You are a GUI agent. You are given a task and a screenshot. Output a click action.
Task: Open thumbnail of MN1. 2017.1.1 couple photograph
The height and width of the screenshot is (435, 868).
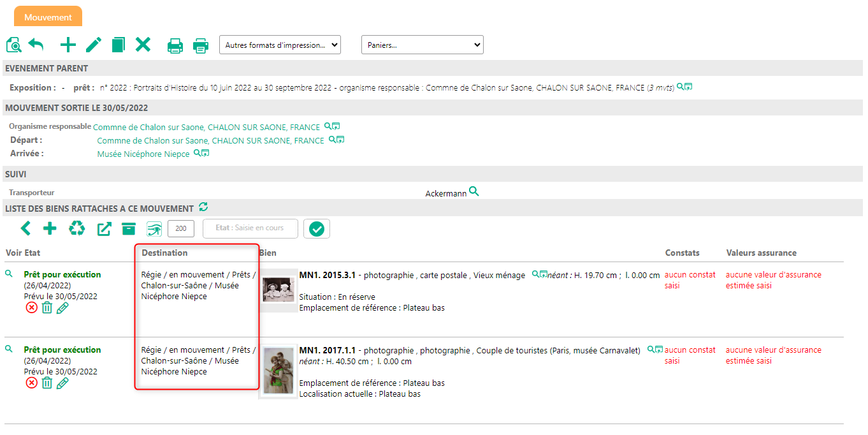click(x=278, y=371)
